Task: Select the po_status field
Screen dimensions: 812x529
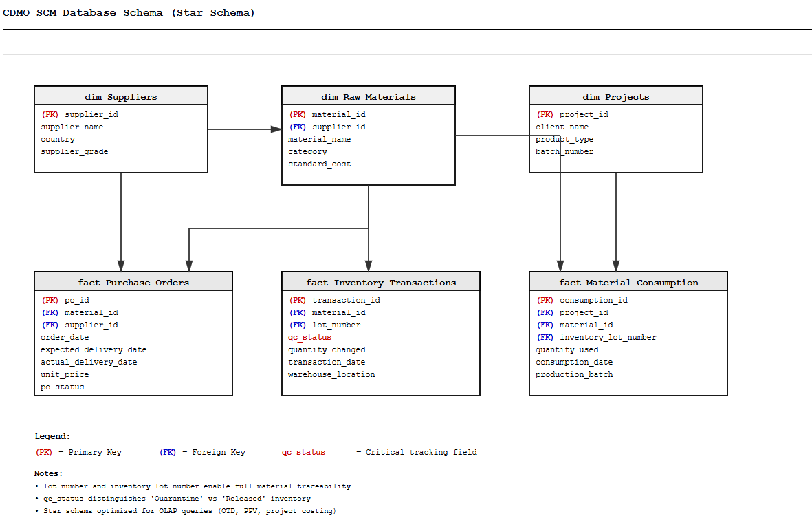Action: click(62, 387)
